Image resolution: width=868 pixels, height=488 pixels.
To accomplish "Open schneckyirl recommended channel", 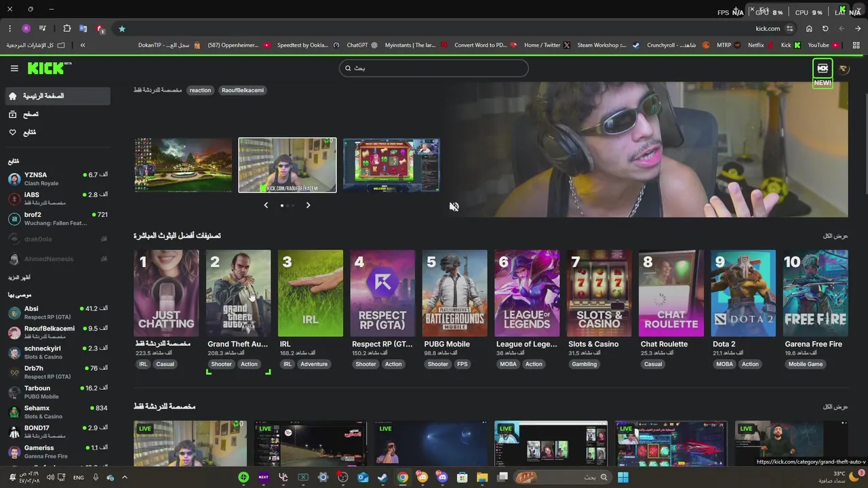I will (x=57, y=352).
